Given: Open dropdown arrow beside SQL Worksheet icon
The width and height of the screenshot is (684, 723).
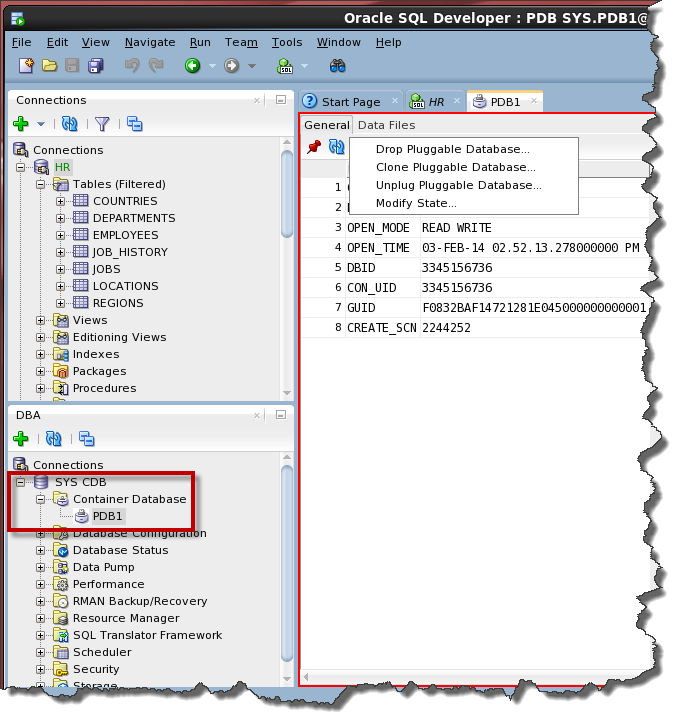Looking at the screenshot, I should click(304, 66).
